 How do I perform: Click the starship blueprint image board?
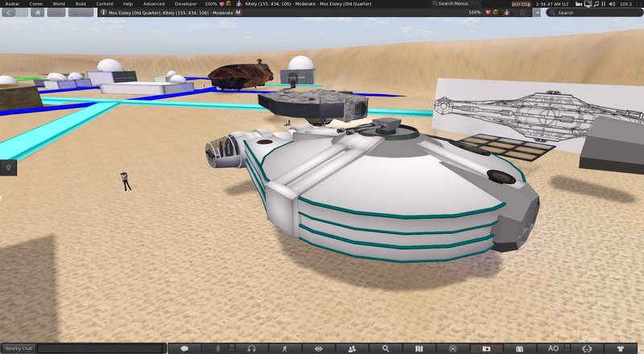click(x=538, y=116)
